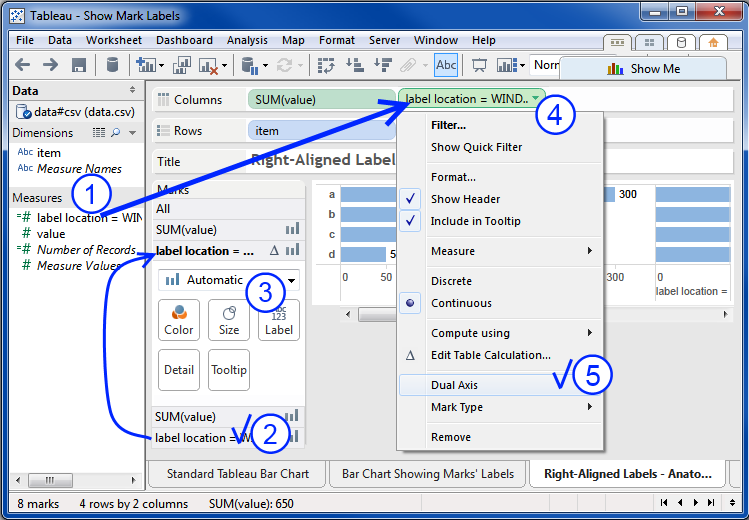This screenshot has width=749, height=520.
Task: Open the data source cylinder tab icon
Action: point(682,43)
